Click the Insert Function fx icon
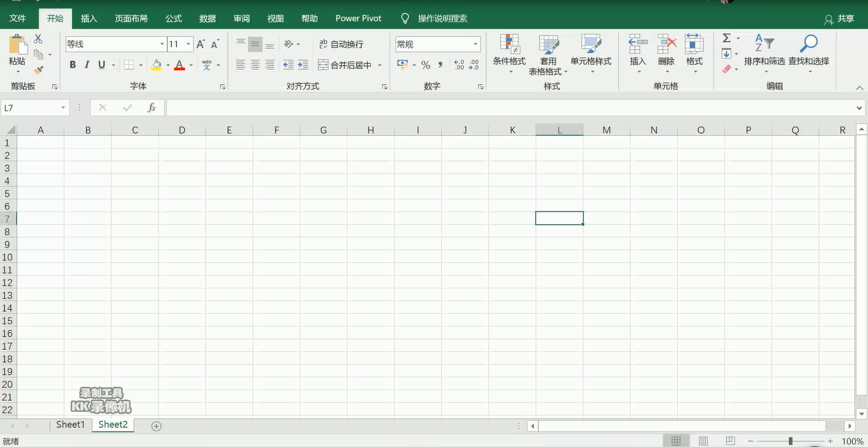868x447 pixels. pos(152,108)
